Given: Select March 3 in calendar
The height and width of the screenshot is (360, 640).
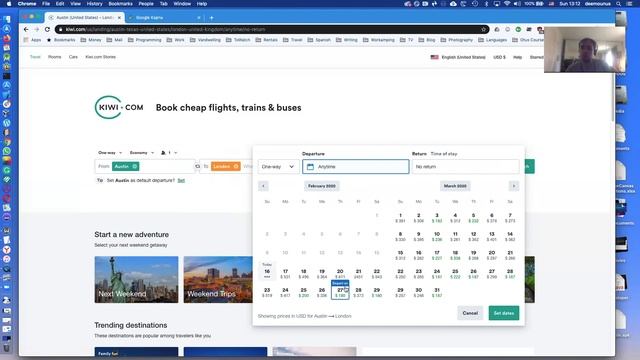Looking at the screenshot, I should [x=437, y=218].
